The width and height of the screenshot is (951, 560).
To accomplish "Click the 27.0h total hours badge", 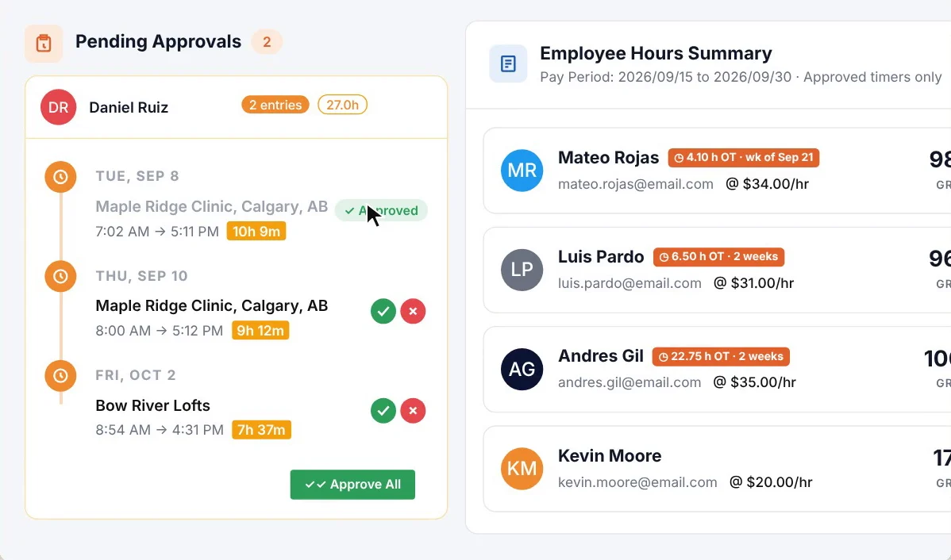I will (343, 105).
